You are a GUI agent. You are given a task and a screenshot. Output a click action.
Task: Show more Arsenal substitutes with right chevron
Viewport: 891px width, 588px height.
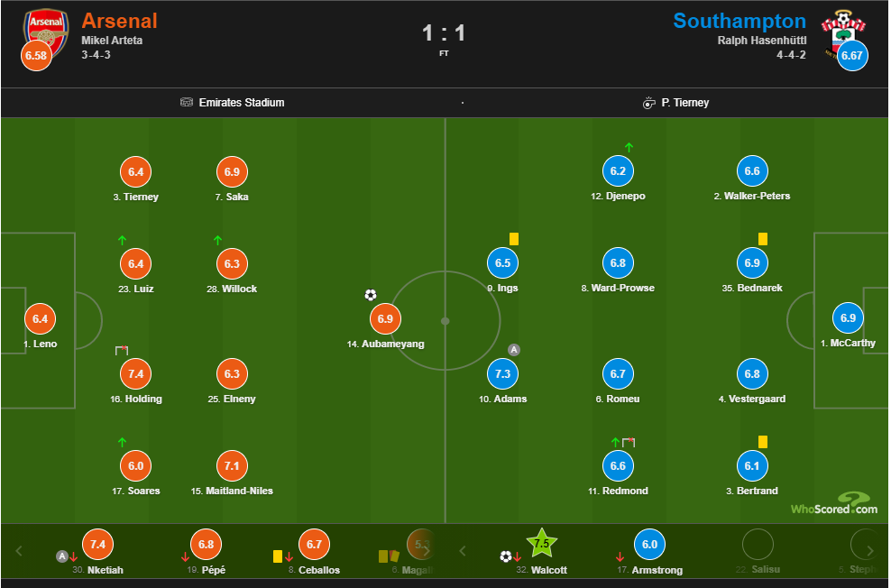coord(427,550)
